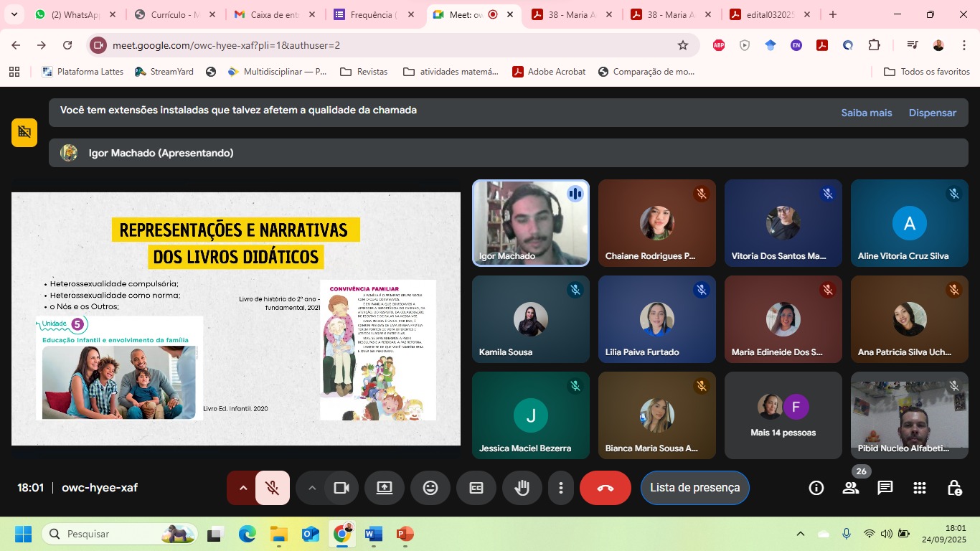This screenshot has height=551, width=980.
Task: Expand audio settings chevron beside microphone
Action: [x=242, y=488]
